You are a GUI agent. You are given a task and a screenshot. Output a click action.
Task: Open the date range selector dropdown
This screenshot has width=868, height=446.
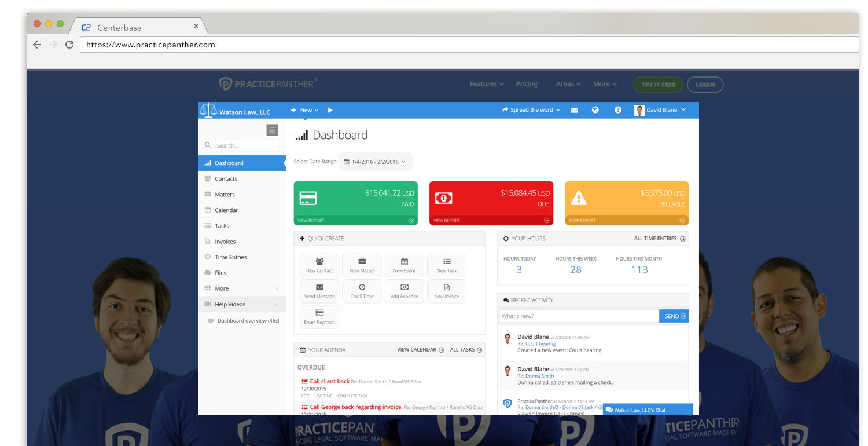(375, 162)
